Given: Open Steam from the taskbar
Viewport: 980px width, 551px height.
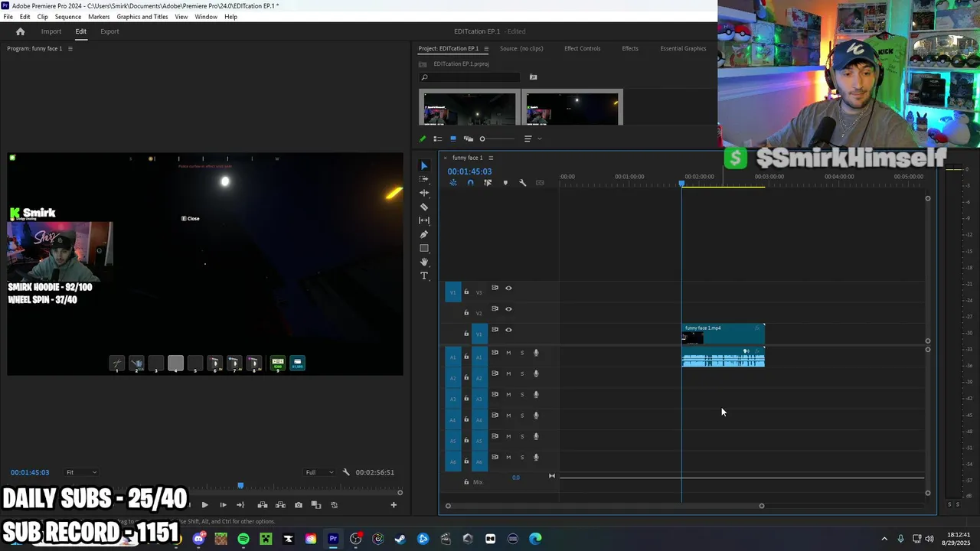Looking at the screenshot, I should 400,539.
